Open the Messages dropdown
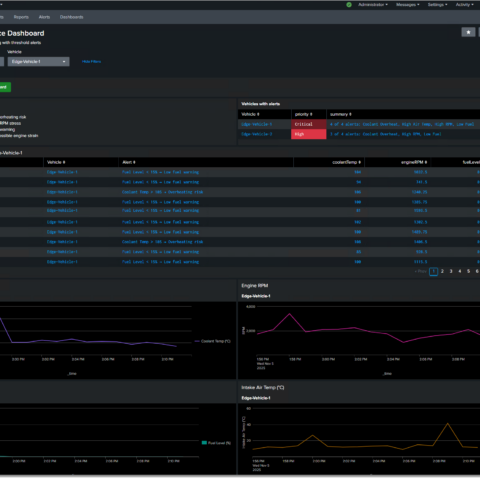Viewport: 480px width, 480px height. click(x=408, y=5)
